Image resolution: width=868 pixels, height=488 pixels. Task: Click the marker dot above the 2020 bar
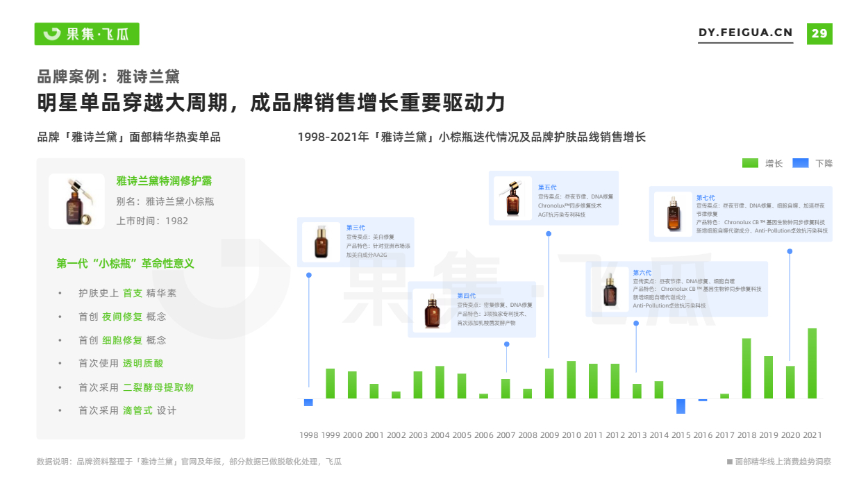tap(790, 251)
